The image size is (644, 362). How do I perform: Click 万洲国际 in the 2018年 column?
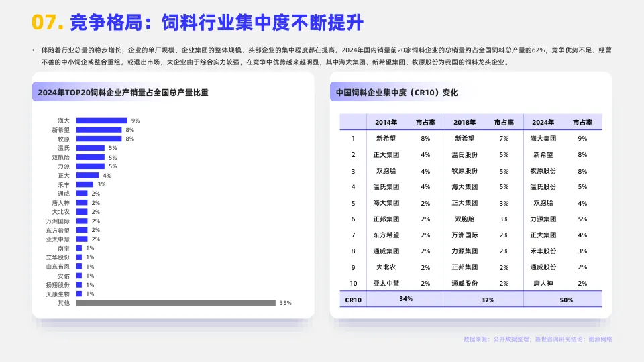464,235
